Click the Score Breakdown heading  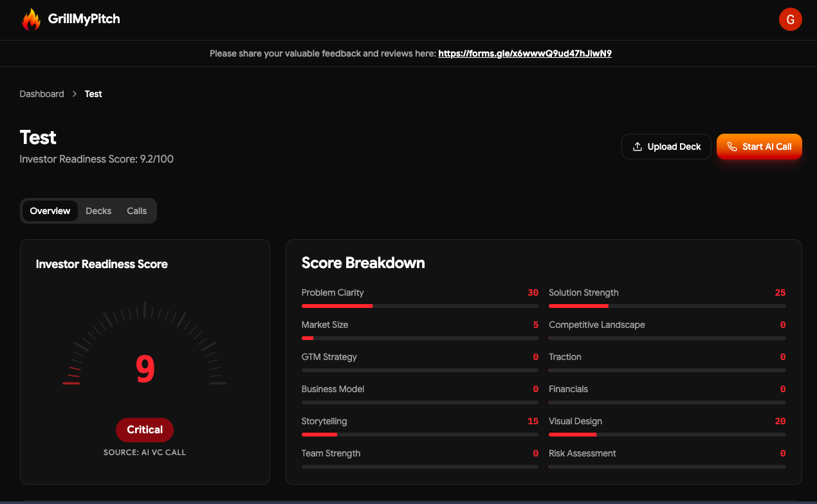click(x=363, y=263)
